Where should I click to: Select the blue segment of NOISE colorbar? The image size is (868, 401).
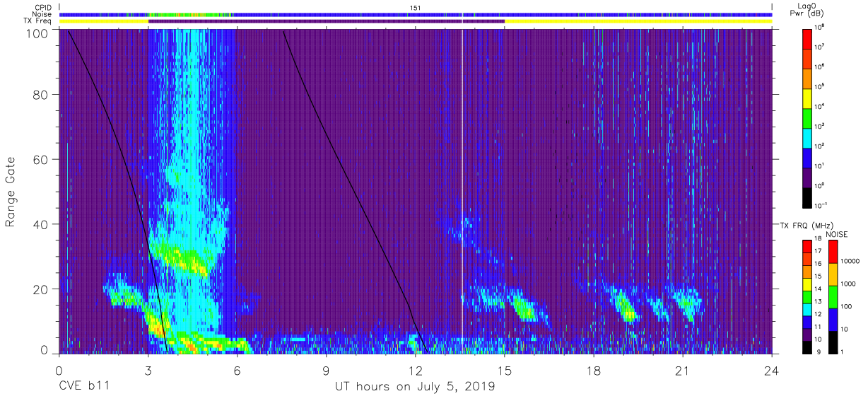833,318
